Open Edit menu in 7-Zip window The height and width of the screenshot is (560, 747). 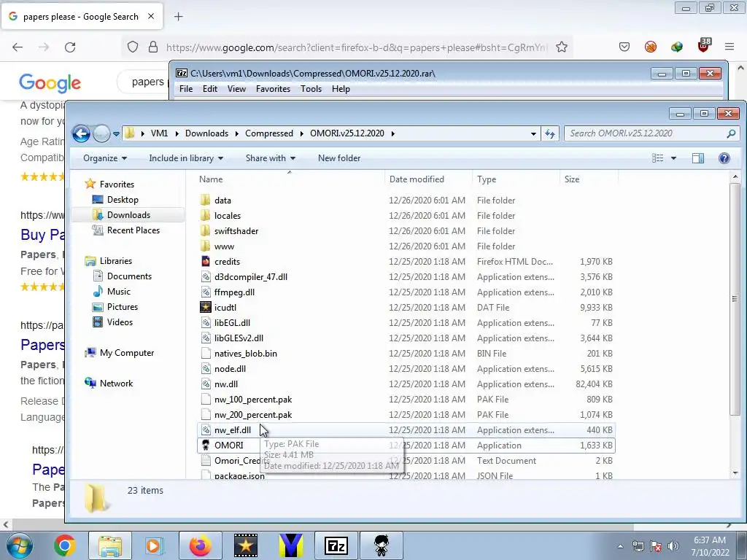[x=209, y=88]
